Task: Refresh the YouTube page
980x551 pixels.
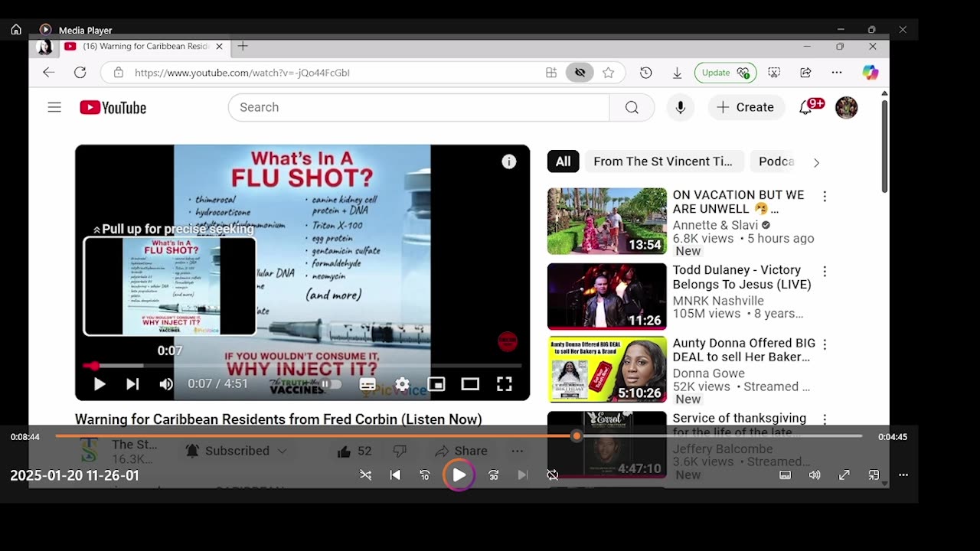Action: pyautogui.click(x=80, y=73)
